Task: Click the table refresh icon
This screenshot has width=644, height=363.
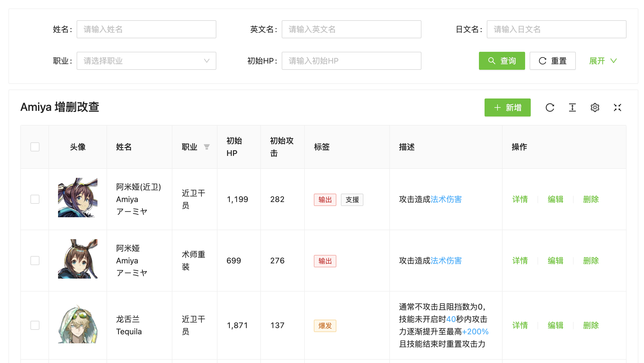Action: pyautogui.click(x=550, y=107)
